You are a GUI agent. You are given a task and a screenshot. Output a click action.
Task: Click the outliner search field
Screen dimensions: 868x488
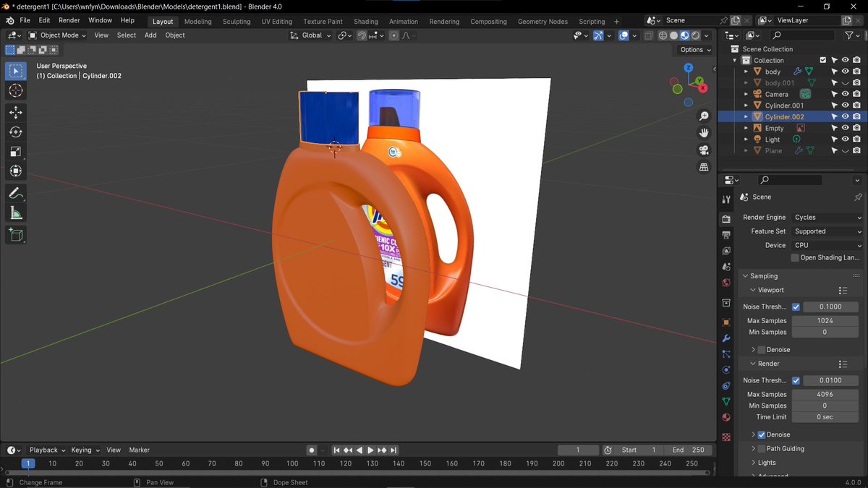point(803,35)
